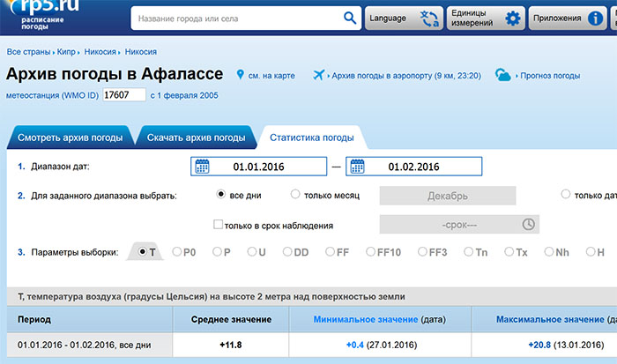
Task: Click the WMO ID input field
Action: click(x=123, y=95)
